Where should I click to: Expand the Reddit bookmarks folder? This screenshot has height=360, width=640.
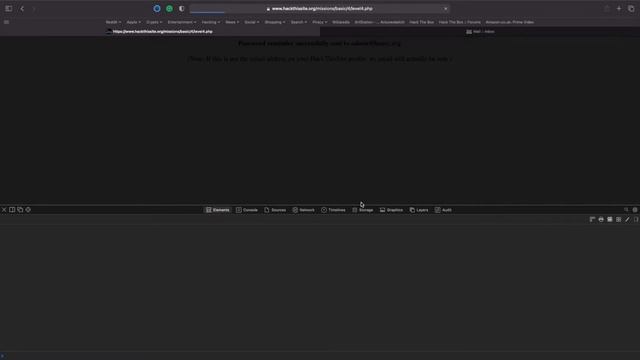coord(113,22)
